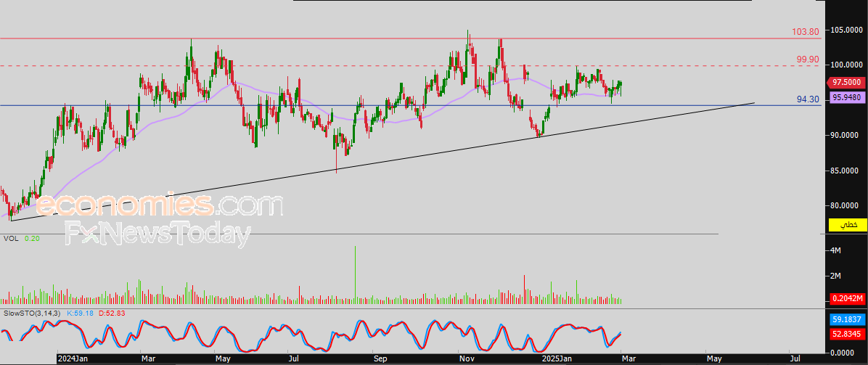Image resolution: width=868 pixels, height=365 pixels.
Task: Select the SlowSTO(3,14,3) indicator label
Action: 33,314
